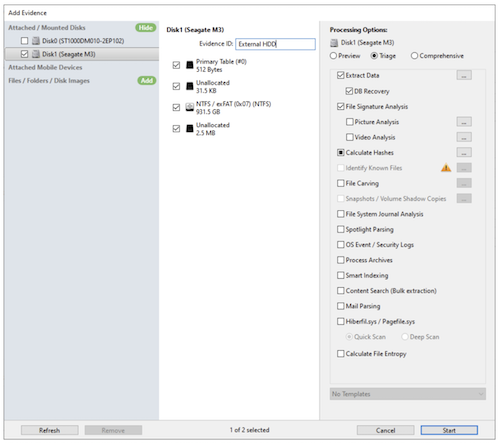Check the Disk0 ST1000DM010 checkbox
The height and width of the screenshot is (446, 500).
[24, 41]
